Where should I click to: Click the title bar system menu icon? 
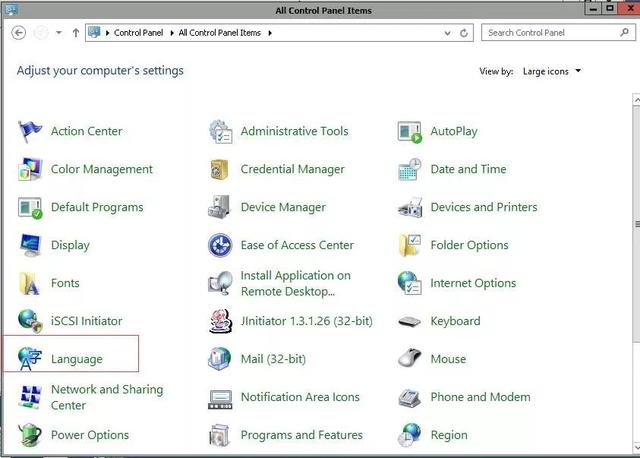coord(11,10)
